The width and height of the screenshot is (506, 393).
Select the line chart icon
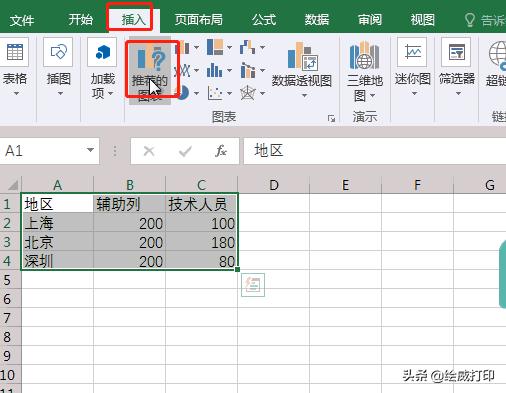[183, 70]
